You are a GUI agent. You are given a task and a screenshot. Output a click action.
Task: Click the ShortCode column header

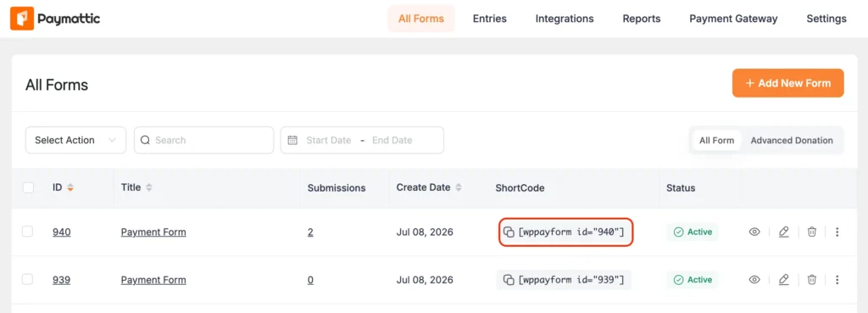tap(520, 187)
